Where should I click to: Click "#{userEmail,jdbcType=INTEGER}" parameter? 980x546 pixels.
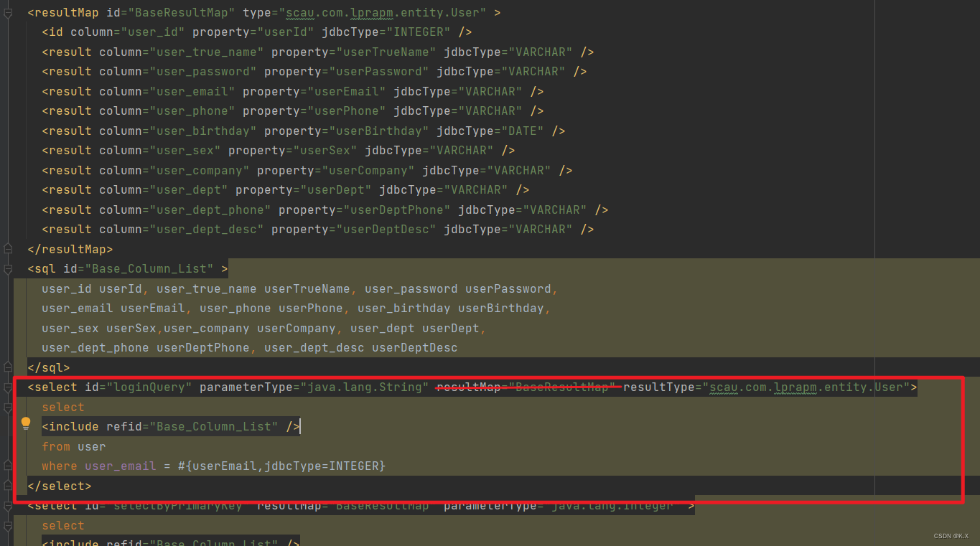[282, 466]
